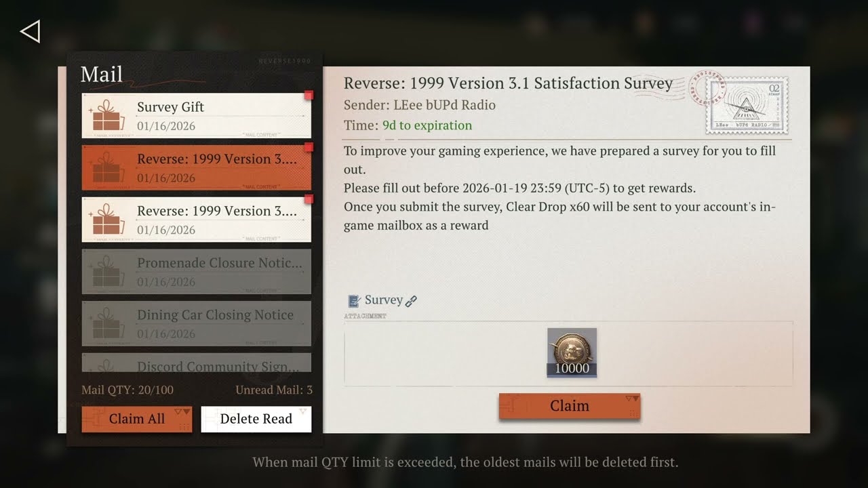The image size is (868, 488).
Task: Click the Delete Read button
Action: pyautogui.click(x=256, y=419)
